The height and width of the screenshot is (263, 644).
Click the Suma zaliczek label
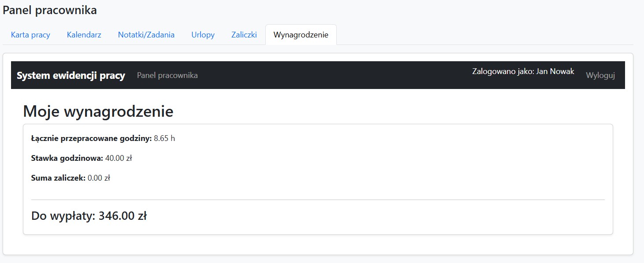[58, 178]
